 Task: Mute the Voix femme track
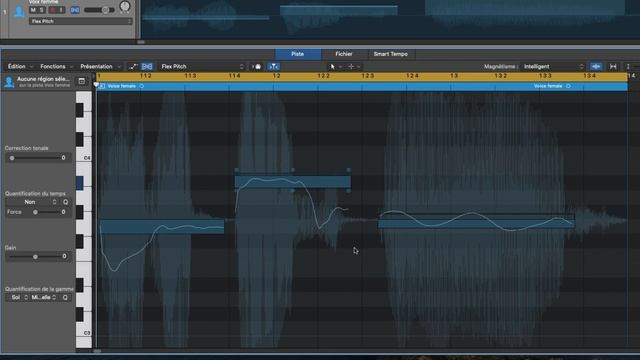(33, 10)
